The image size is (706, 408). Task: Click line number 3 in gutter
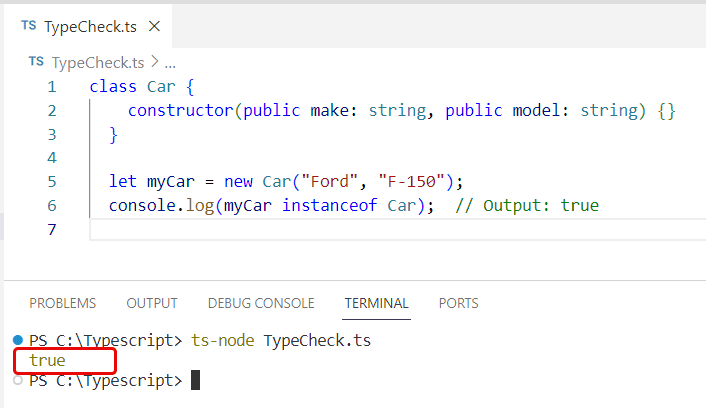(x=52, y=134)
